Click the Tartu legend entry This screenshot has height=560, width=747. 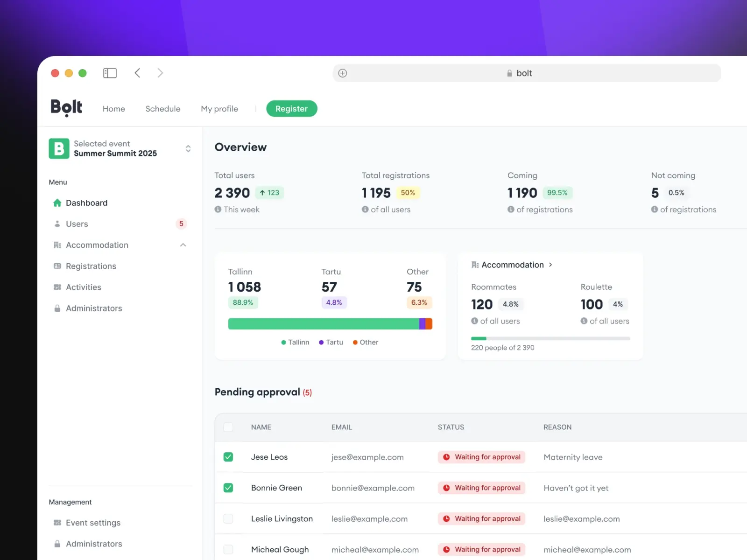(331, 342)
